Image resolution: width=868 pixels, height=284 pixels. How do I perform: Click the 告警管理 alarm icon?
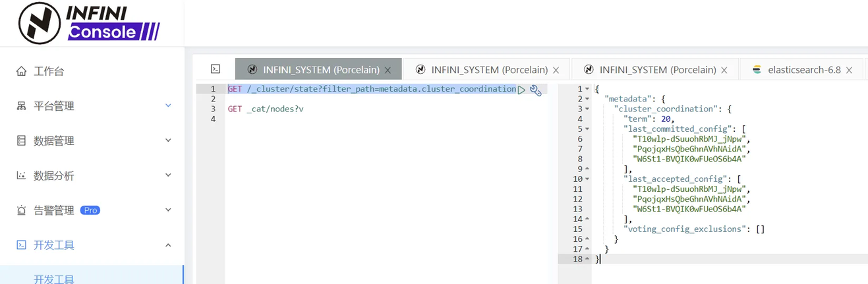(x=22, y=211)
